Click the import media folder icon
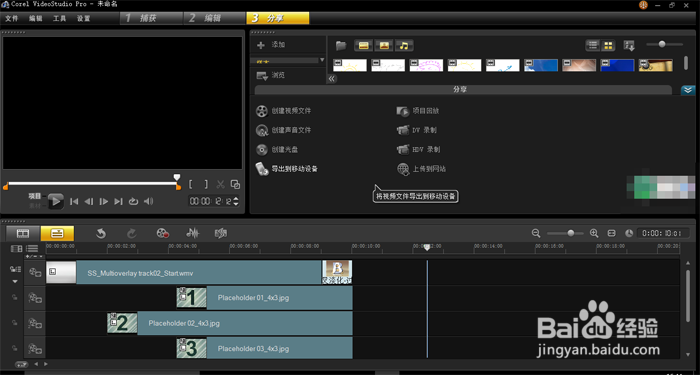Viewport: 700px width, 375px height. coord(341,45)
